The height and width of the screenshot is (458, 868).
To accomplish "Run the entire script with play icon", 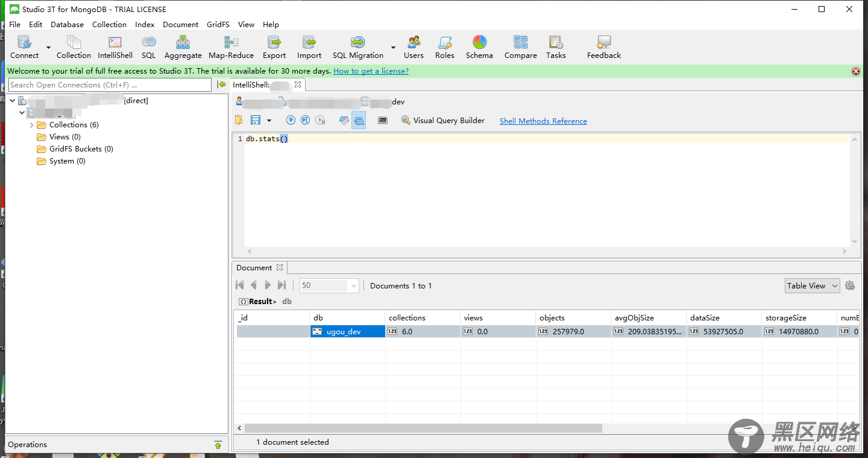I will (291, 120).
